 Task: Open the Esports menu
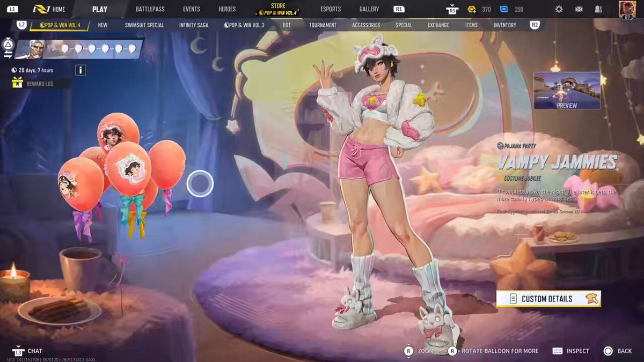[331, 9]
